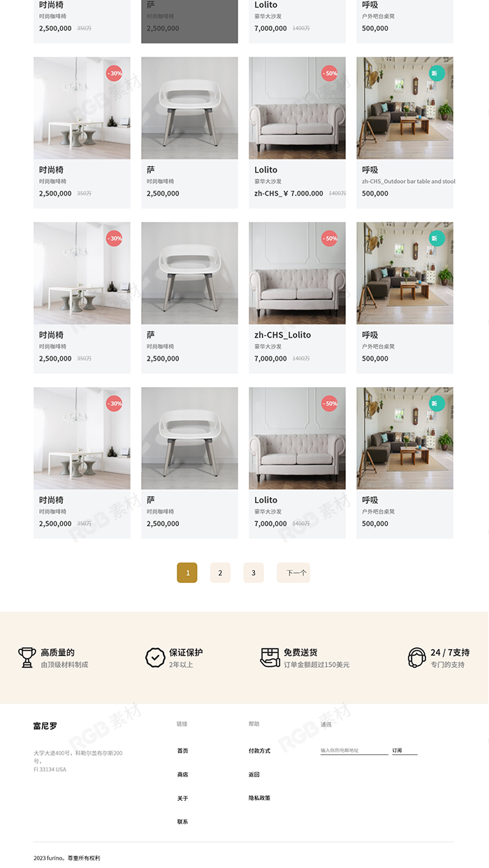Click the -30% discount badge in second row

[115, 73]
